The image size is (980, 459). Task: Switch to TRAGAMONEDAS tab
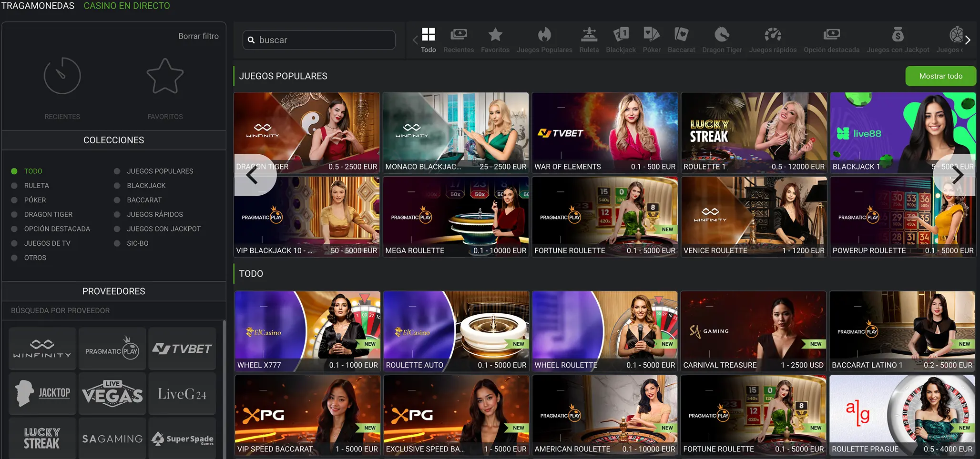pyautogui.click(x=38, y=6)
